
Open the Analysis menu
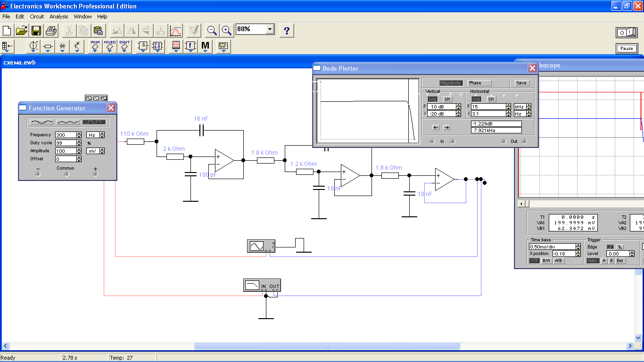tap(59, 16)
